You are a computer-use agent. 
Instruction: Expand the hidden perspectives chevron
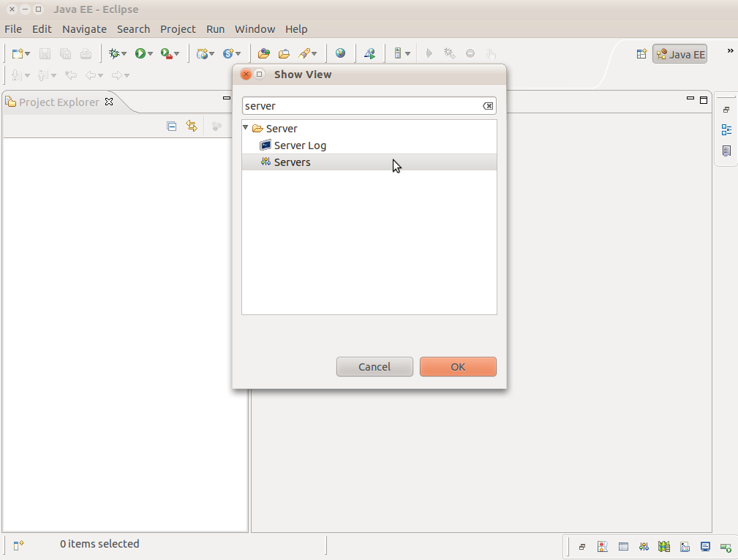pos(729,51)
